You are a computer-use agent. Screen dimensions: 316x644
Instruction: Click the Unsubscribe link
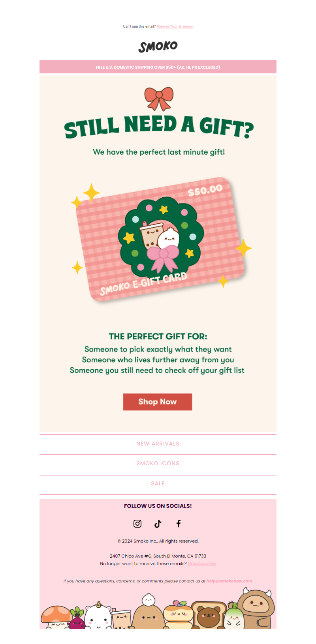tap(202, 564)
